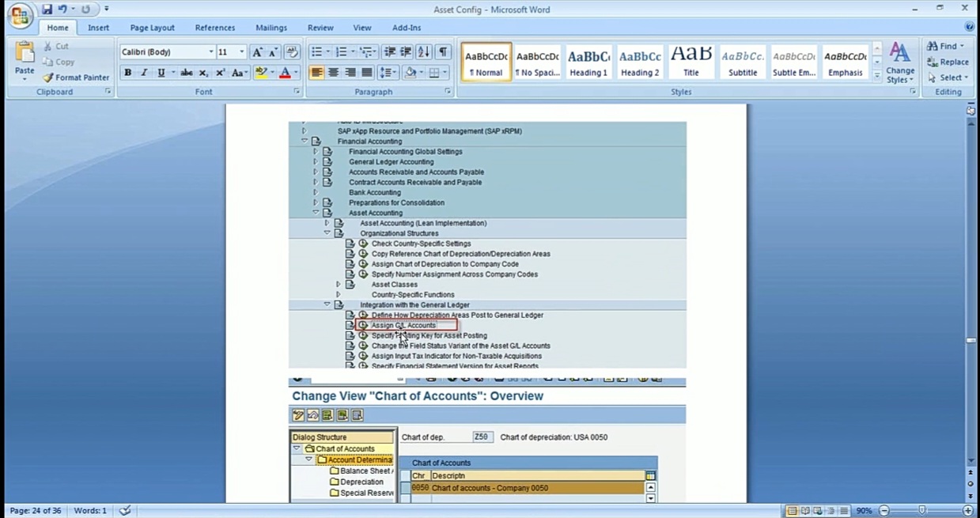Zoom in using the plus button
This screenshot has width=980, height=518.
coord(968,511)
